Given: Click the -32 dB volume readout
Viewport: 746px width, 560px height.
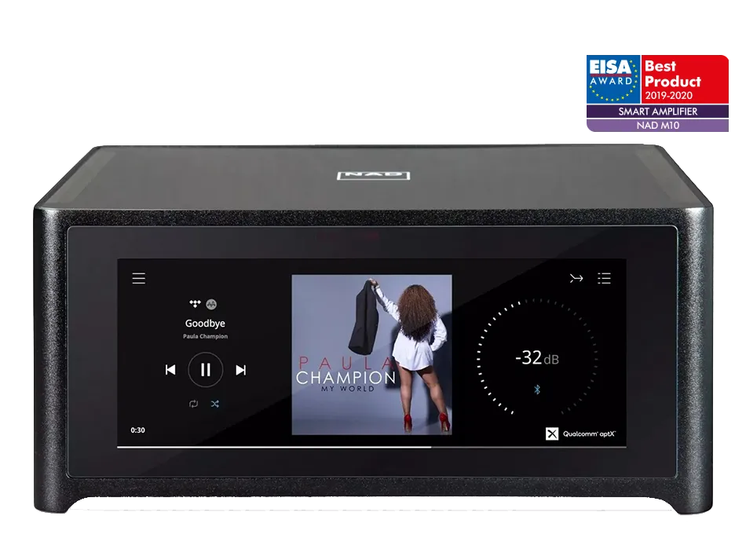Looking at the screenshot, I should [538, 357].
